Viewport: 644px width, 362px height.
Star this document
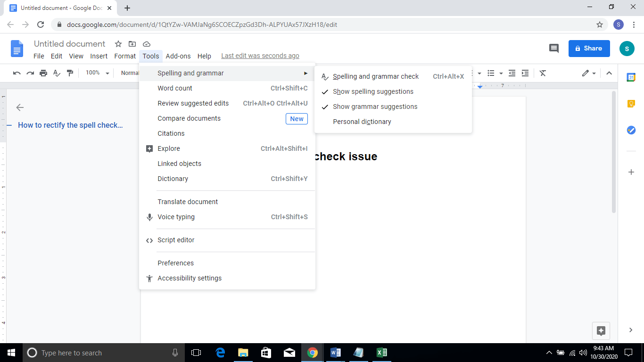tap(118, 44)
